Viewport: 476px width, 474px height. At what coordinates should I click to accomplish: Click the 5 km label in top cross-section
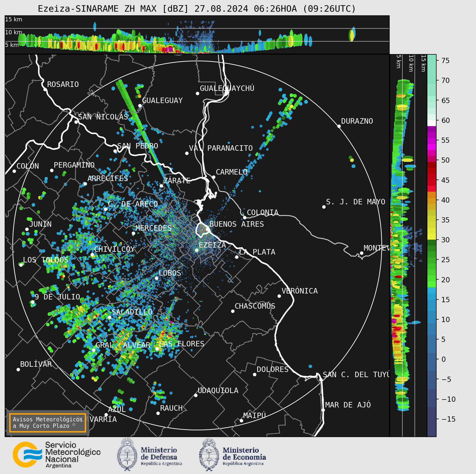point(12,45)
